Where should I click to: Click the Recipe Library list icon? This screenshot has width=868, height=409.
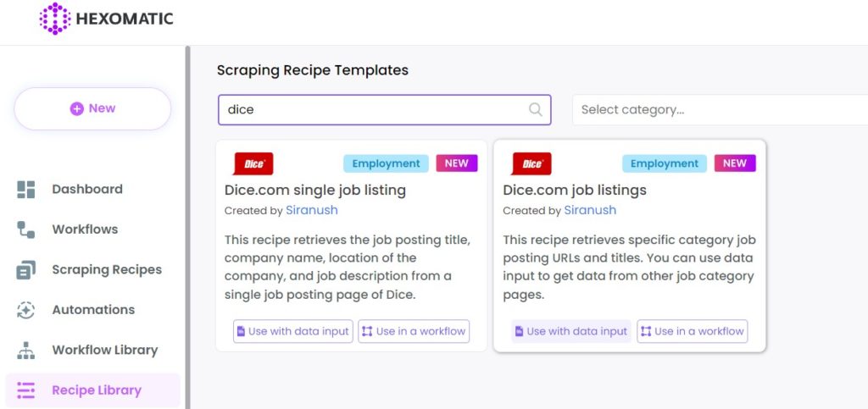(x=25, y=390)
